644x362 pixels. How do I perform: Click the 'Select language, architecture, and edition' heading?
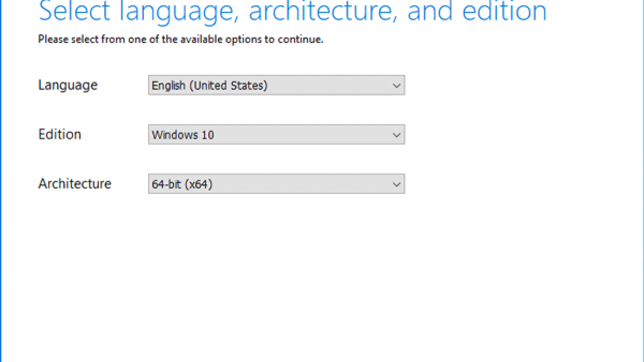[x=293, y=12]
